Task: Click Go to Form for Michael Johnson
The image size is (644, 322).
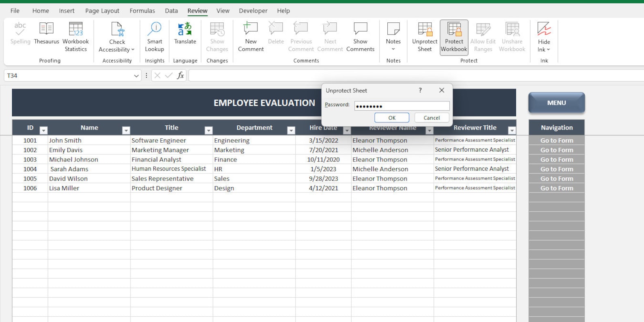Action: click(557, 159)
